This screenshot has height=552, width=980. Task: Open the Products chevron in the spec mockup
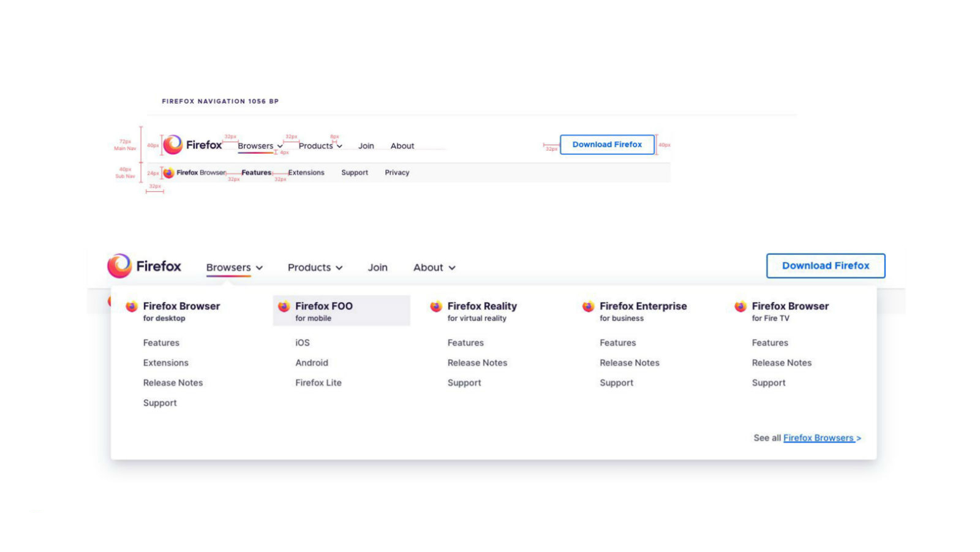[x=339, y=146]
